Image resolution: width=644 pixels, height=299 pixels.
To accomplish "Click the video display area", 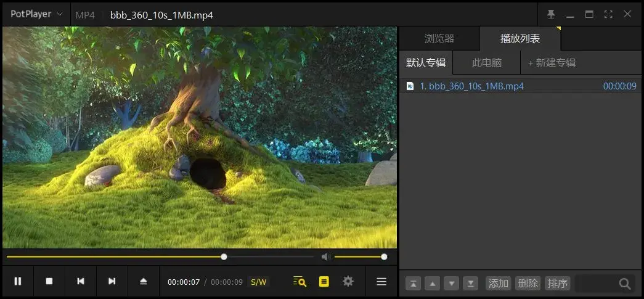I will (x=200, y=137).
